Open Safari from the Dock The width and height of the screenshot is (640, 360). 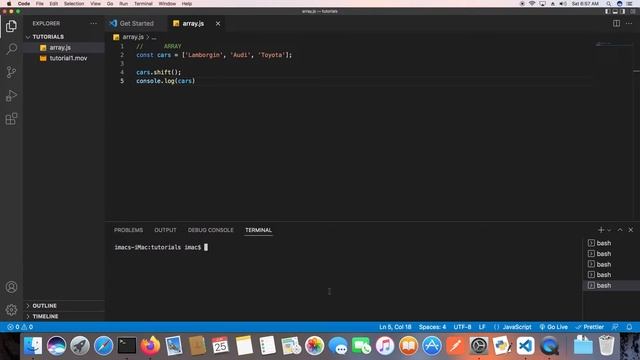coord(103,346)
